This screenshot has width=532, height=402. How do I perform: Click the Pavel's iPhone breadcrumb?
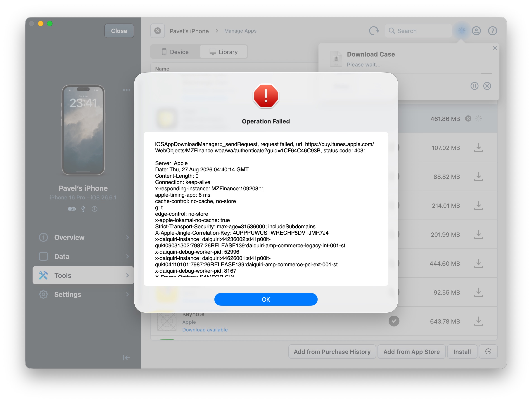(x=189, y=31)
